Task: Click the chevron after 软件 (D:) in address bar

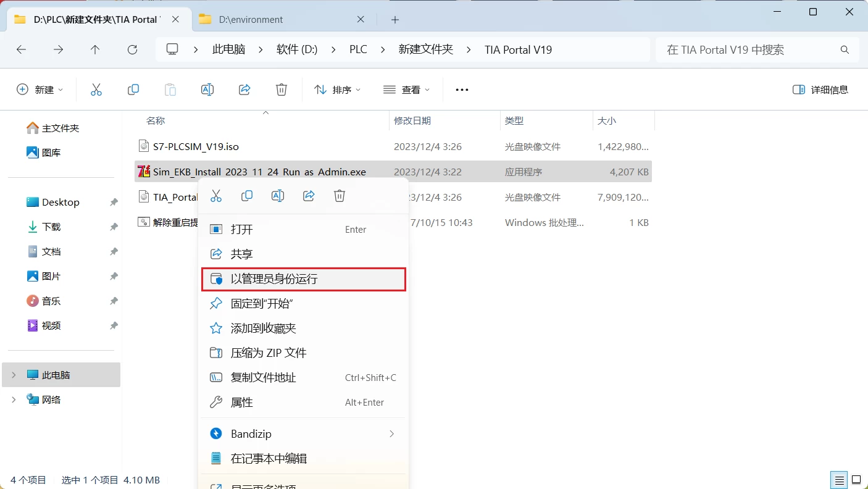Action: point(333,49)
